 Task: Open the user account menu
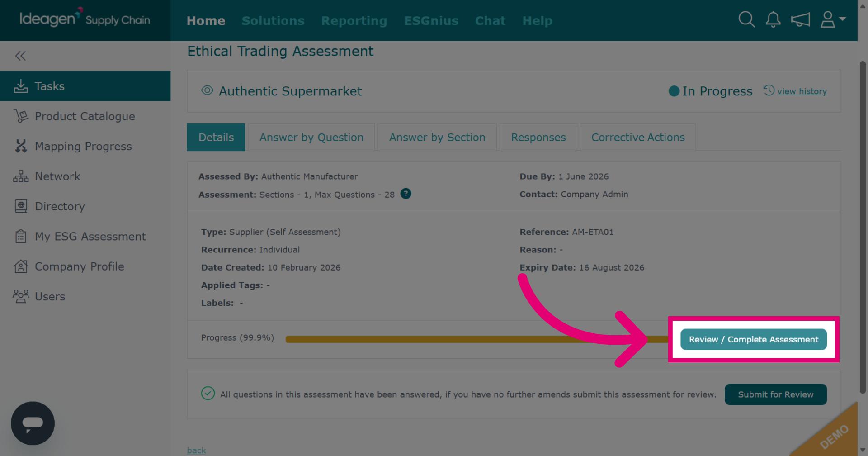click(833, 19)
